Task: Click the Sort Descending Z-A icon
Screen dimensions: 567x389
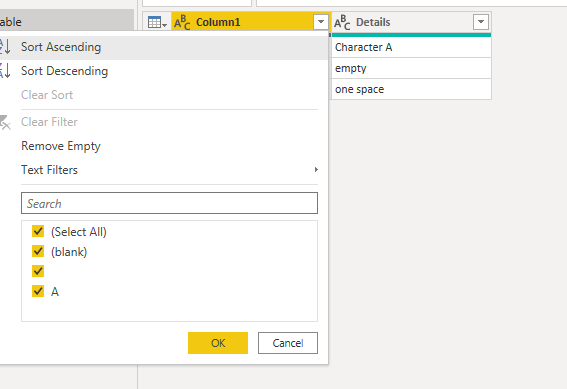Action: coord(5,71)
